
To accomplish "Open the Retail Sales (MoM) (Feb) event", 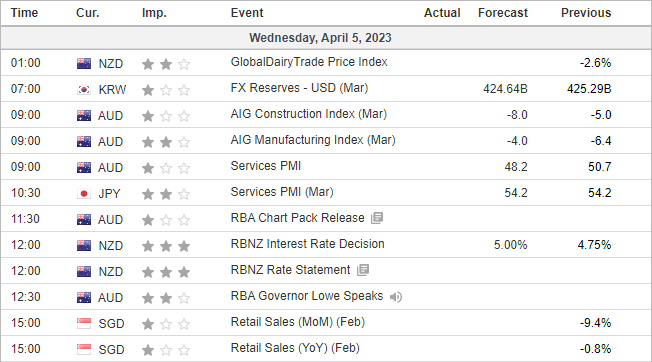I will point(298,322).
